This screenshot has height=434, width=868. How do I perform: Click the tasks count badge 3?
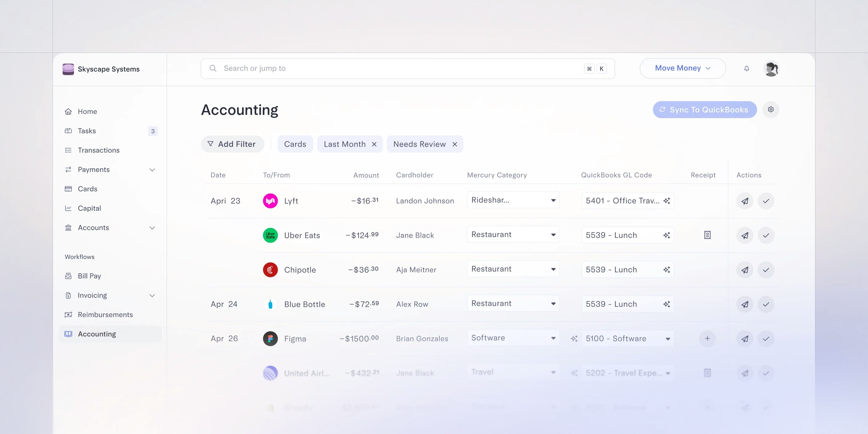click(153, 131)
